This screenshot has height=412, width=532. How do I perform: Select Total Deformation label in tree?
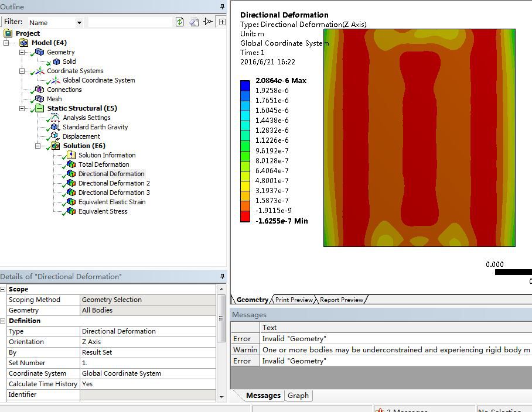click(104, 164)
